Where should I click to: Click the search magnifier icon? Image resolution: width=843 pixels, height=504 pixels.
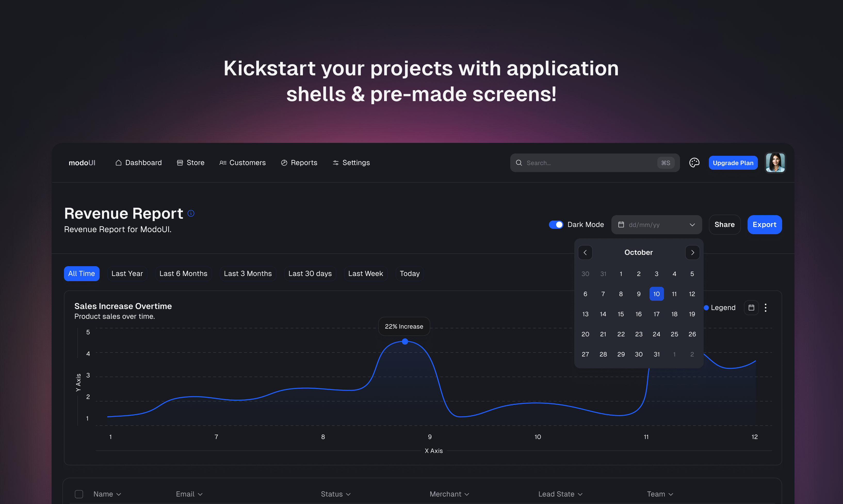519,163
